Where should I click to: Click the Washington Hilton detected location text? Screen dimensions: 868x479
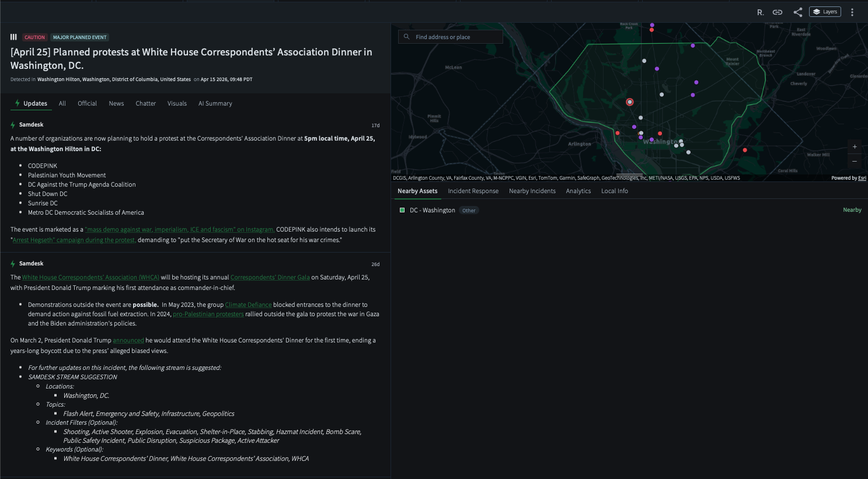(x=114, y=79)
